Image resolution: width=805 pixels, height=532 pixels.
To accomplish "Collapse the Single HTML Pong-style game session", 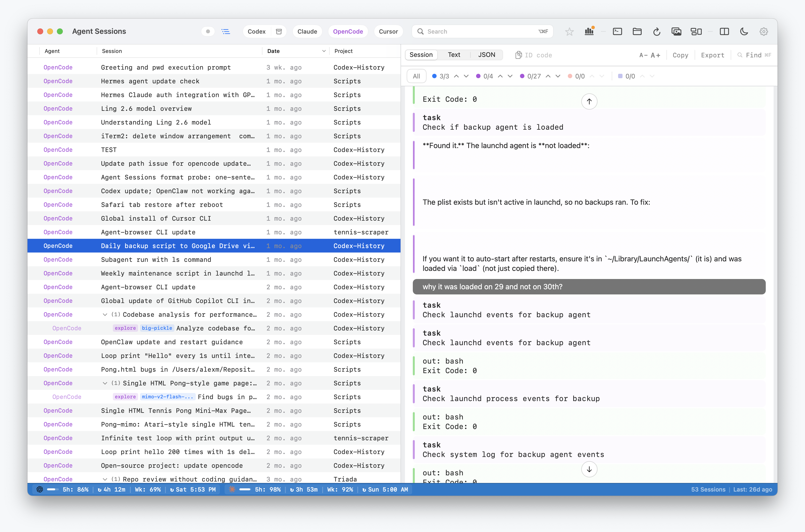I will (105, 383).
